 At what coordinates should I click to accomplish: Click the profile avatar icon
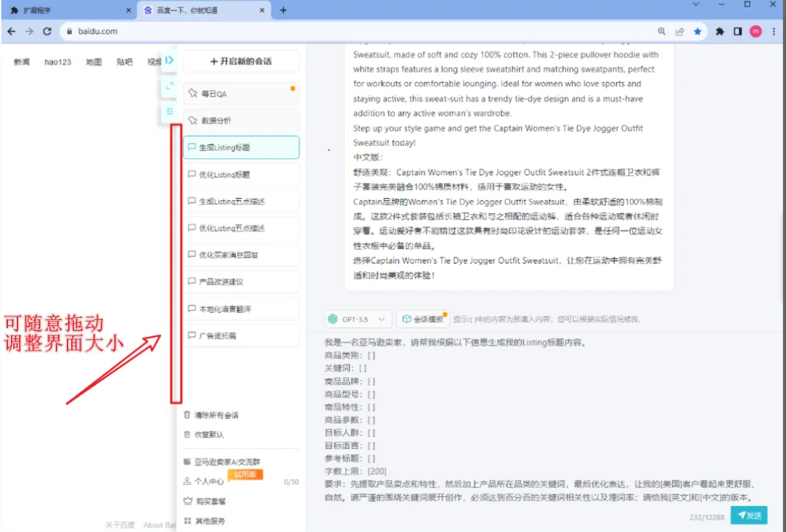click(x=756, y=31)
